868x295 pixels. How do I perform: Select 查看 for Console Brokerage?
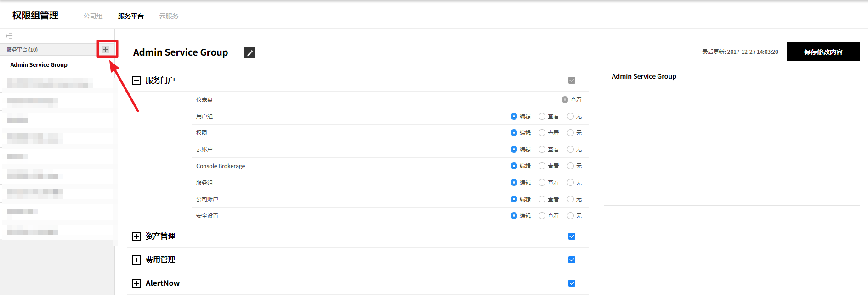click(542, 166)
